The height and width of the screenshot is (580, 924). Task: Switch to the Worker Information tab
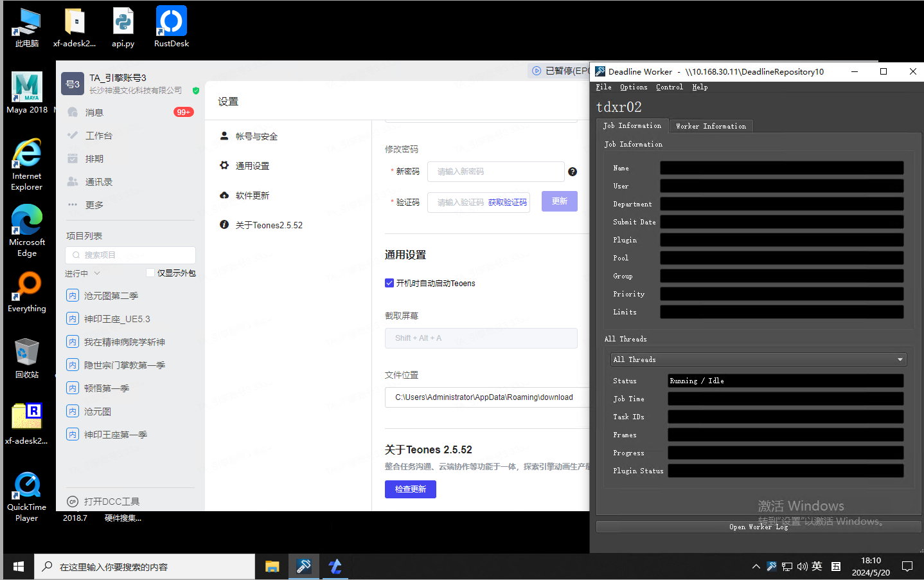[711, 126]
